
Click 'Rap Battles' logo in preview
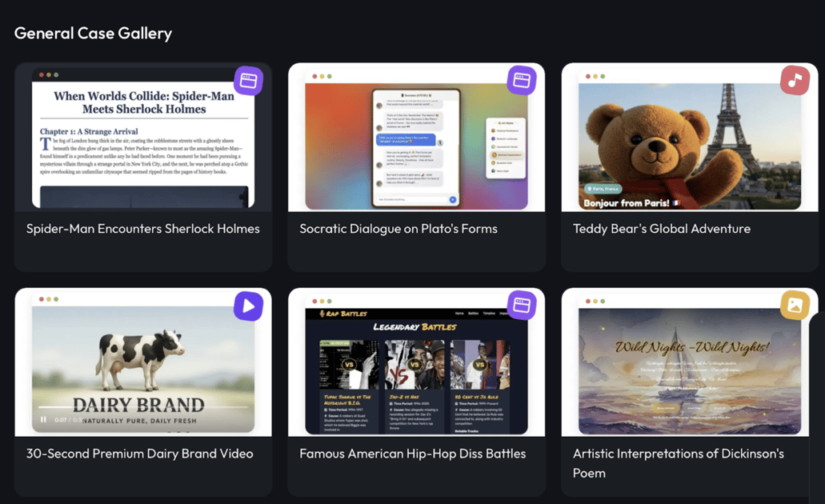pyautogui.click(x=343, y=314)
